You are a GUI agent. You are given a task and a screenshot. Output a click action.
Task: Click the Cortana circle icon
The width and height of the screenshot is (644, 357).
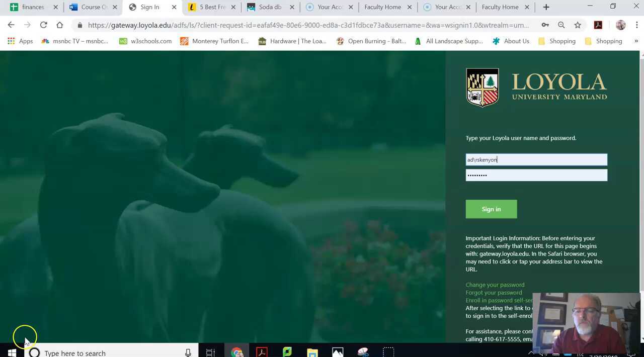[34, 352]
